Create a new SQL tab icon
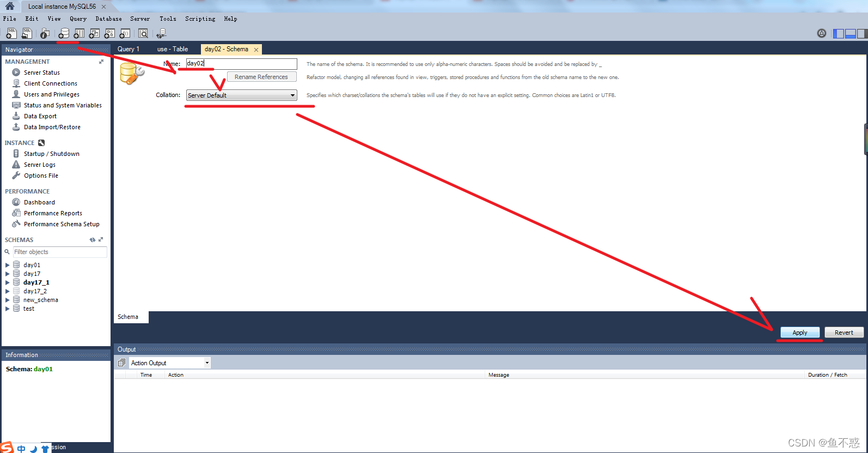The height and width of the screenshot is (453, 868). [x=11, y=34]
